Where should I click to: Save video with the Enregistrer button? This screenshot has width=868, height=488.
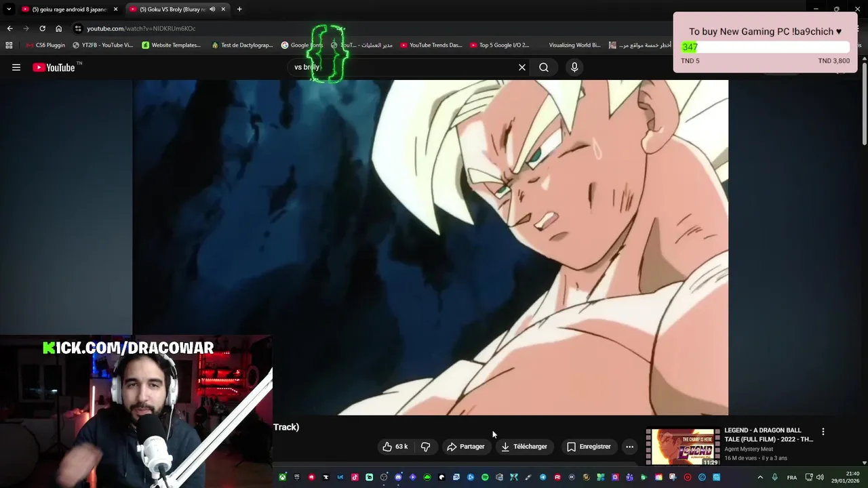point(589,447)
